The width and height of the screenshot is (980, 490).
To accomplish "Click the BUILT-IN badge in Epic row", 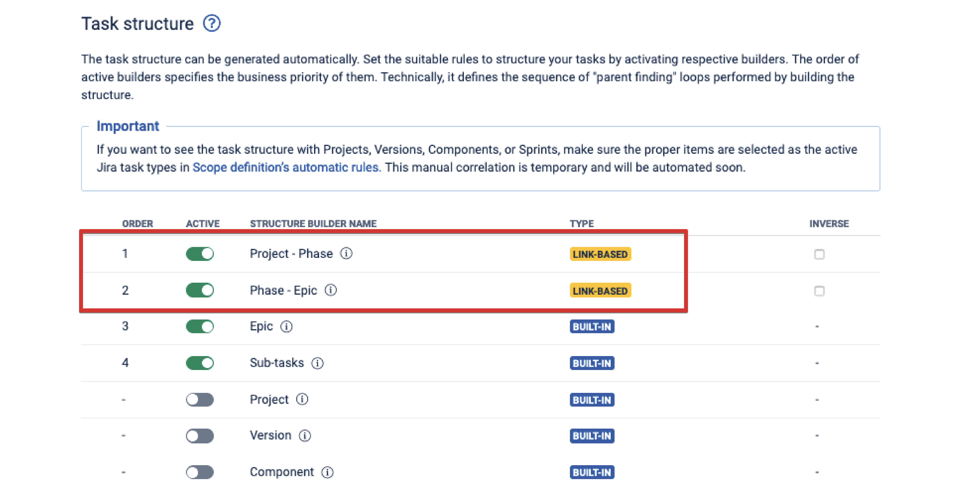I will coord(592,326).
